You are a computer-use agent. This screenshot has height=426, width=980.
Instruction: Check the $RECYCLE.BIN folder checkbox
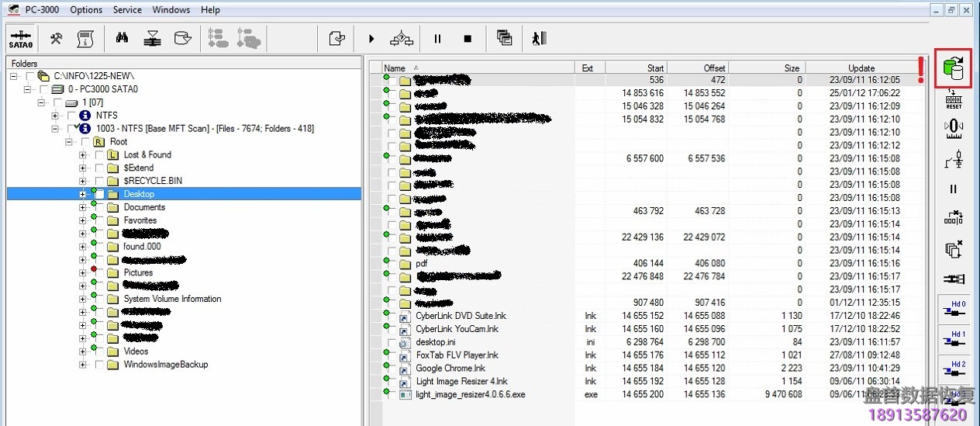[99, 181]
